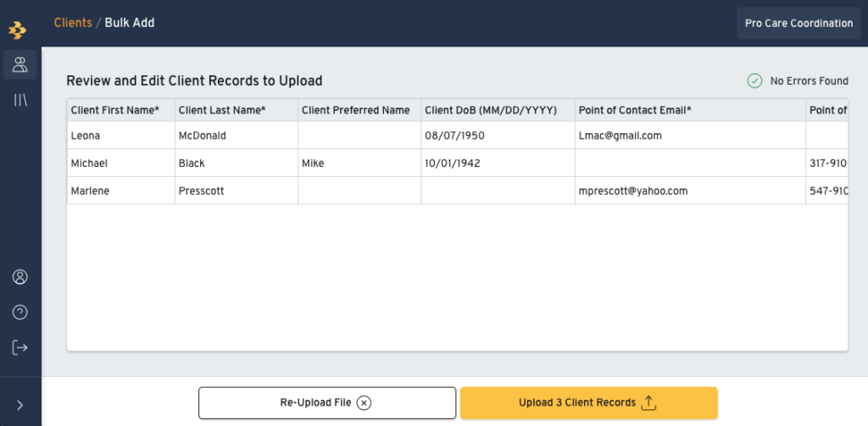This screenshot has width=868, height=426.
Task: Expand the sidebar with chevron arrow
Action: (20, 406)
